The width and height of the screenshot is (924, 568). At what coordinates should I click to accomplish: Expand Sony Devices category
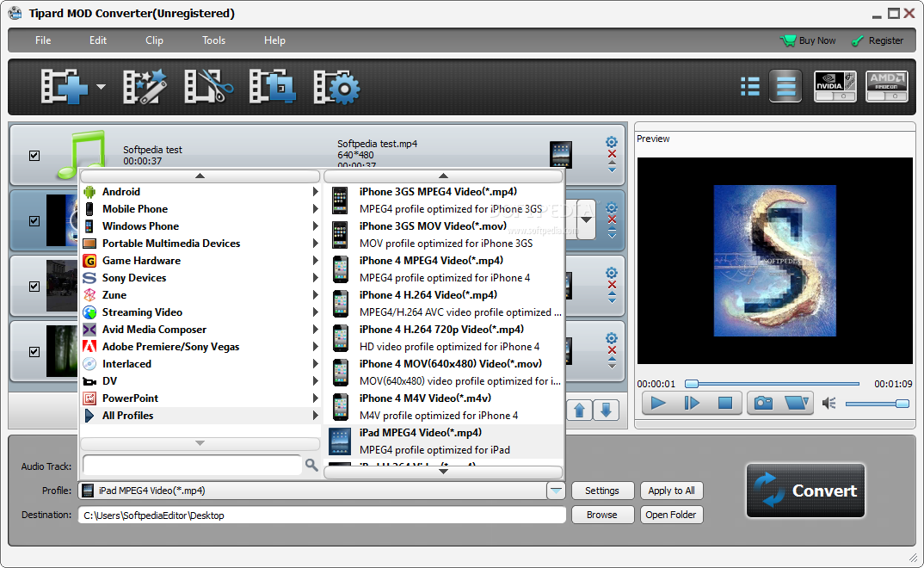200,277
